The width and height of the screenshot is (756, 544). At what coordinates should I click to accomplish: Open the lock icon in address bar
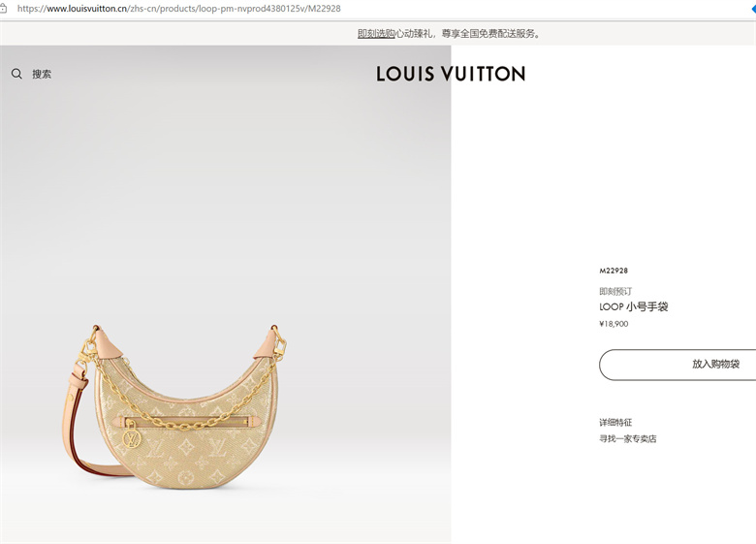3,8
